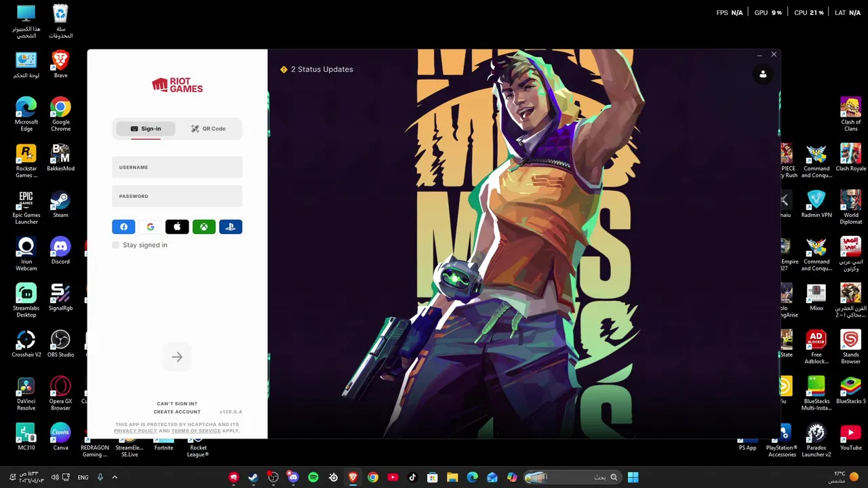Image resolution: width=868 pixels, height=488 pixels.
Task: Open the CAN'T SIGN IN? link
Action: (x=177, y=403)
